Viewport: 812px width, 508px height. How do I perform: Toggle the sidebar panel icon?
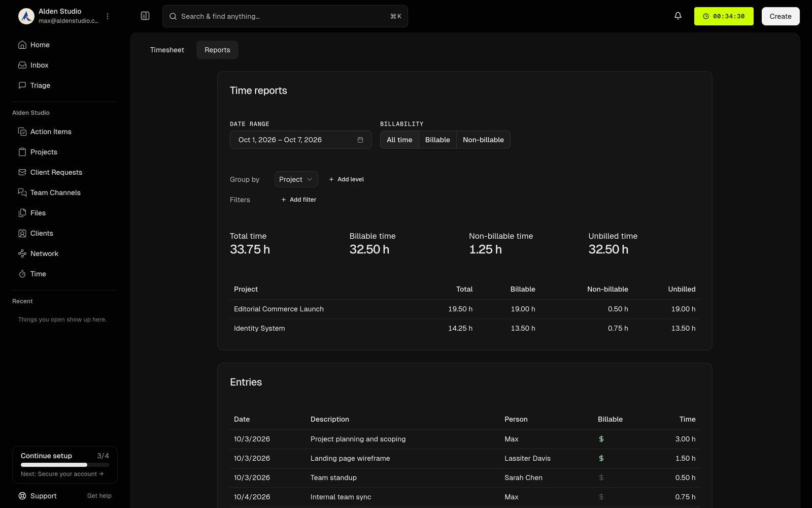(x=145, y=16)
